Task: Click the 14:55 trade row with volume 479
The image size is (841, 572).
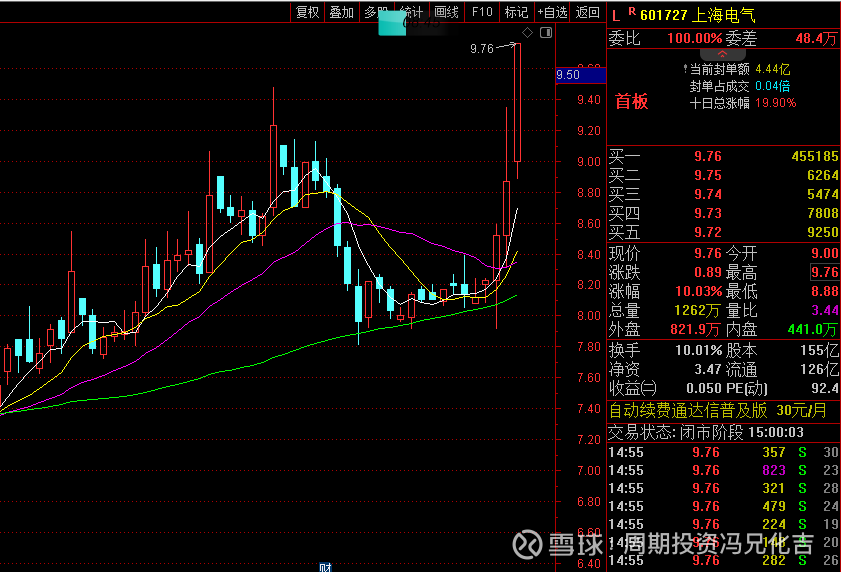Action: (x=724, y=507)
